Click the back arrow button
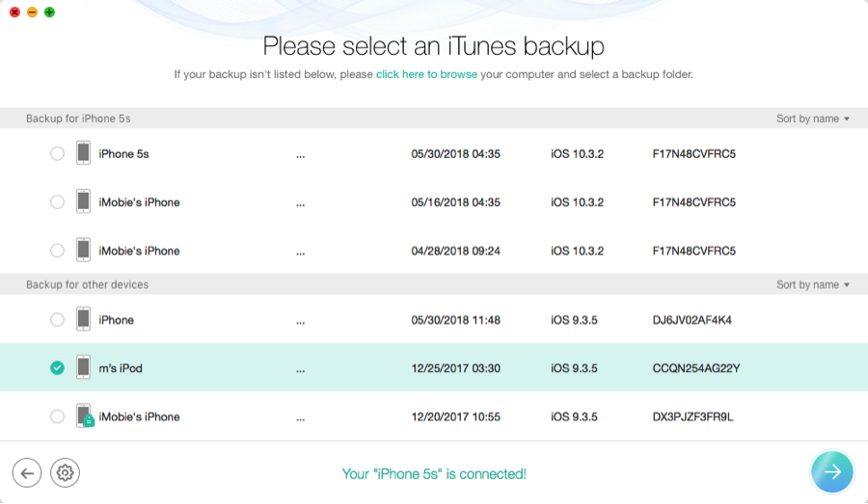 pyautogui.click(x=27, y=472)
